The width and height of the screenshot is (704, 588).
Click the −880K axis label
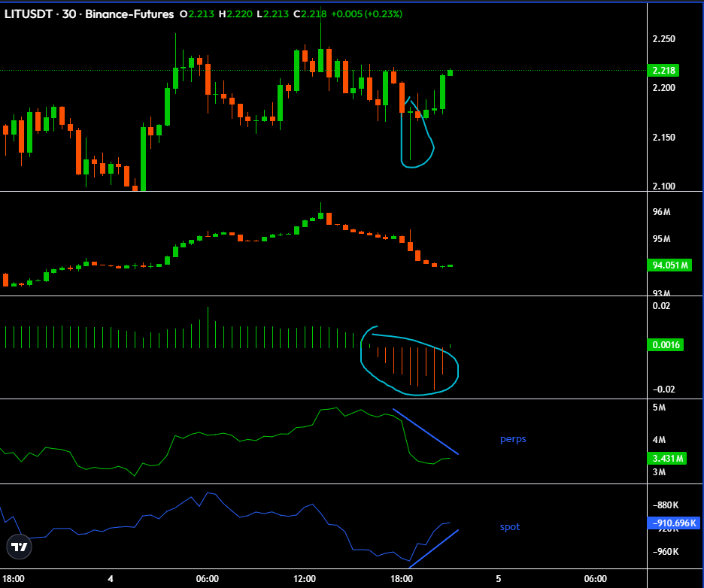[665, 505]
